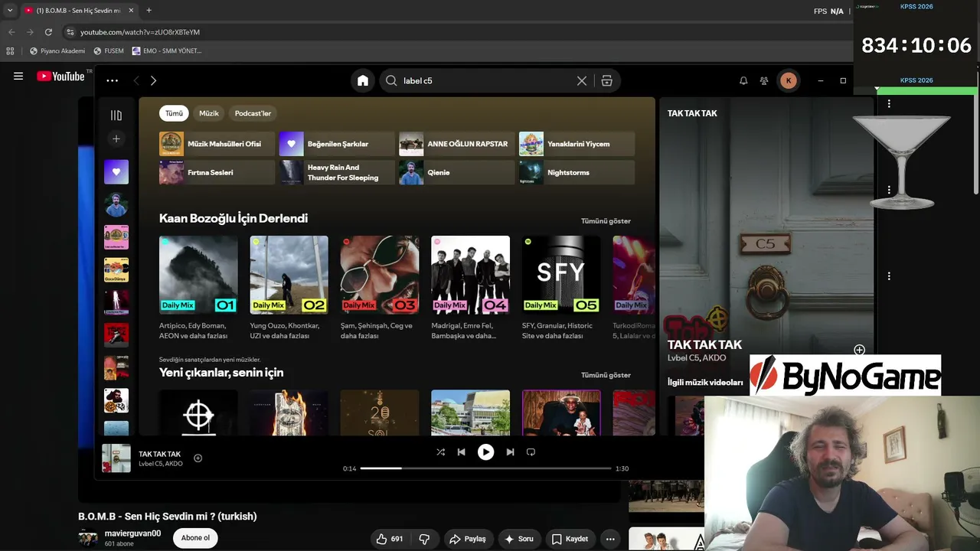Viewport: 980px width, 551px height.
Task: Subscribe with the Abone ol button
Action: coord(195,538)
